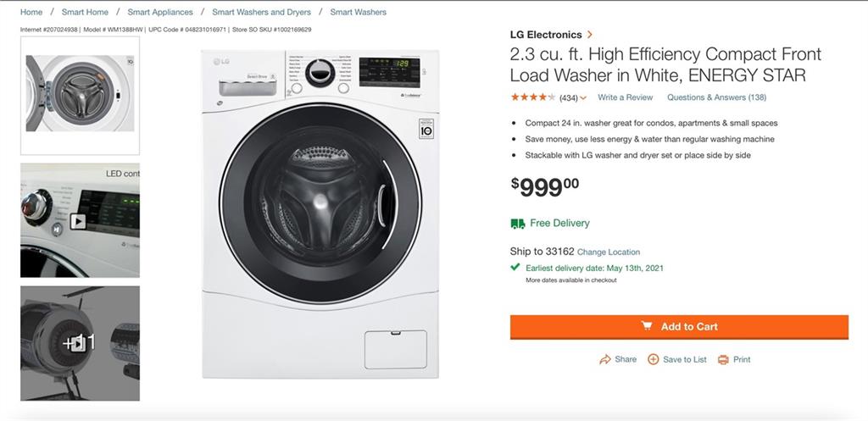Screen dimensions: 868x421
Task: Click the Save to List plus icon
Action: (653, 359)
